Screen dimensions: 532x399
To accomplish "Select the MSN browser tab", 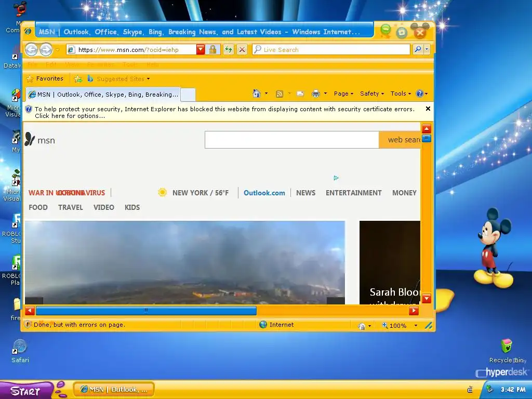I will (x=103, y=95).
